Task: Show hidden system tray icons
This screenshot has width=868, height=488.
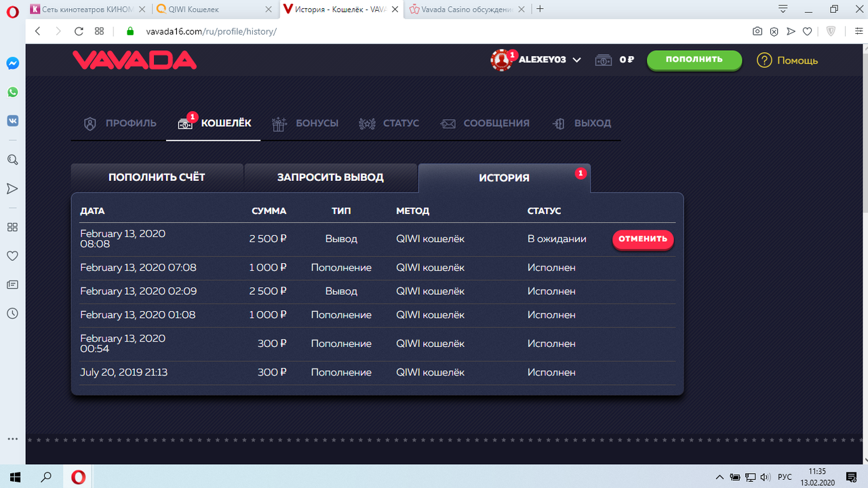Action: (721, 477)
